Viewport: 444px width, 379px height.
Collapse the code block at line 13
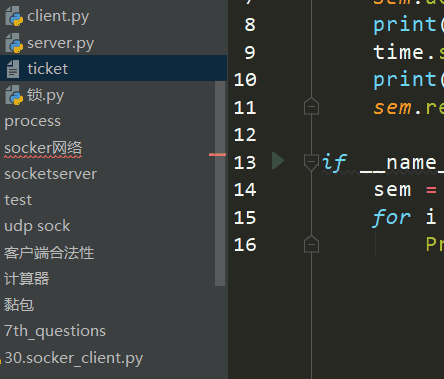point(311,162)
